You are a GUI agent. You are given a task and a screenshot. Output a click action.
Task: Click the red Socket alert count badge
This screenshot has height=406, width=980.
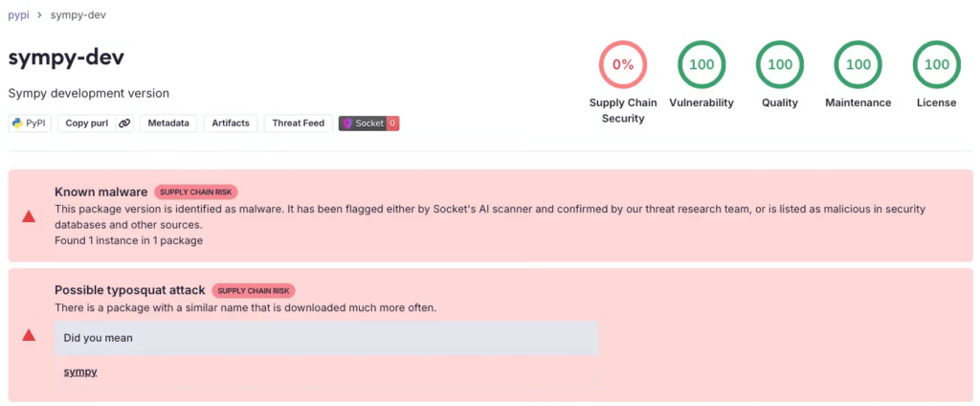[392, 124]
